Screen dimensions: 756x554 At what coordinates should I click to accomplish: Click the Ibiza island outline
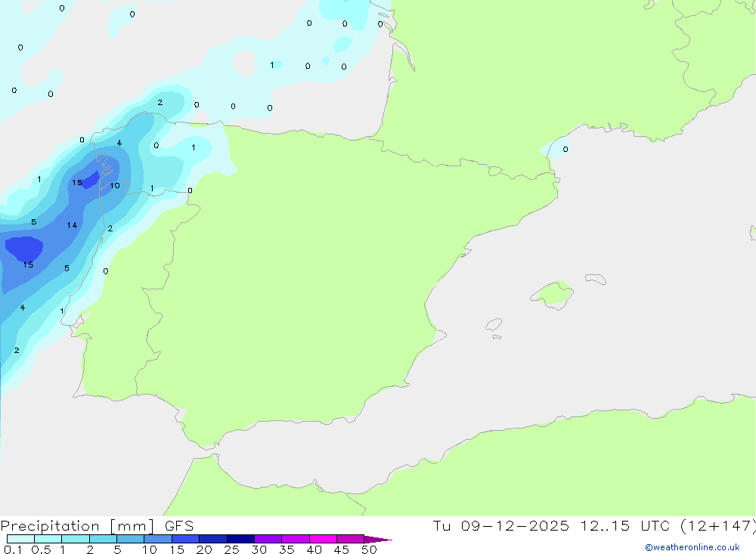[x=494, y=324]
